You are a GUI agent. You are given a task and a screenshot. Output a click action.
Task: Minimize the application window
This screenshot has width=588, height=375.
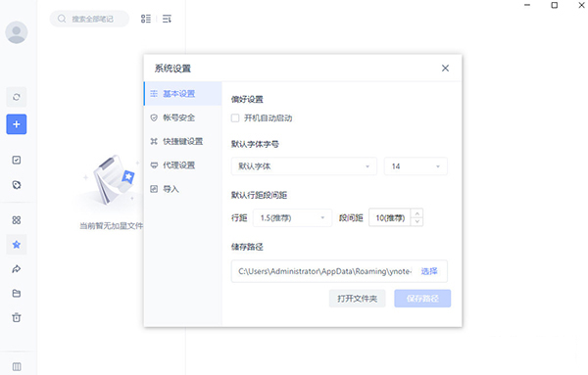[527, 5]
